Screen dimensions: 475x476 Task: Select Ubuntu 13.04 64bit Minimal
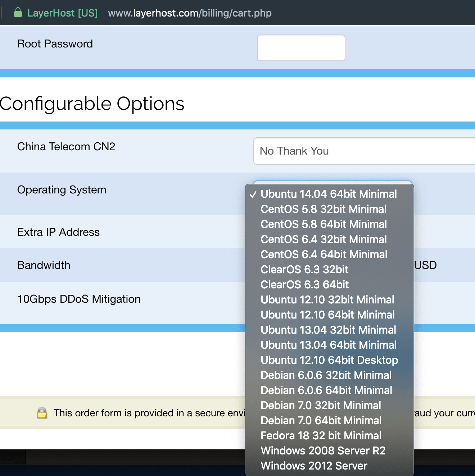[x=329, y=345]
